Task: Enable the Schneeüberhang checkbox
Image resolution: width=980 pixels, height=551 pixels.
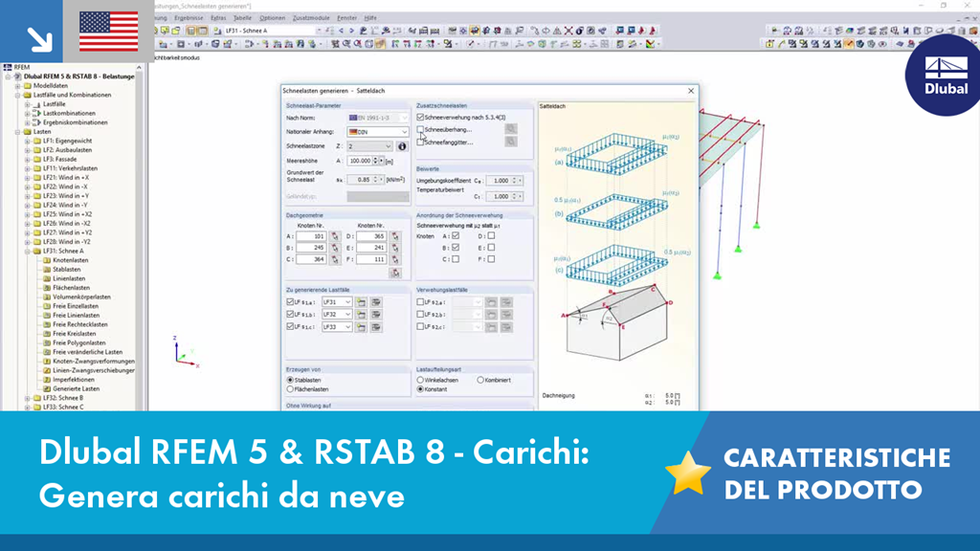Action: click(420, 130)
